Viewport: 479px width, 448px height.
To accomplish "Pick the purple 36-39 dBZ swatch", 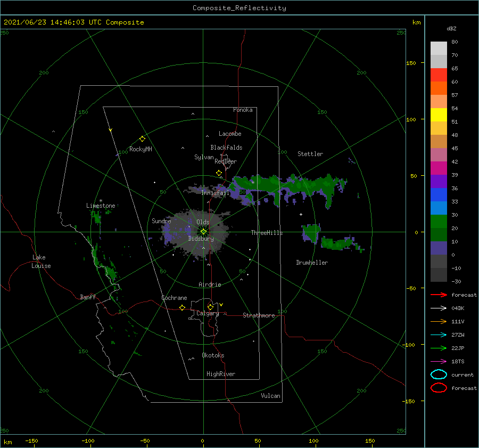I will (x=439, y=181).
